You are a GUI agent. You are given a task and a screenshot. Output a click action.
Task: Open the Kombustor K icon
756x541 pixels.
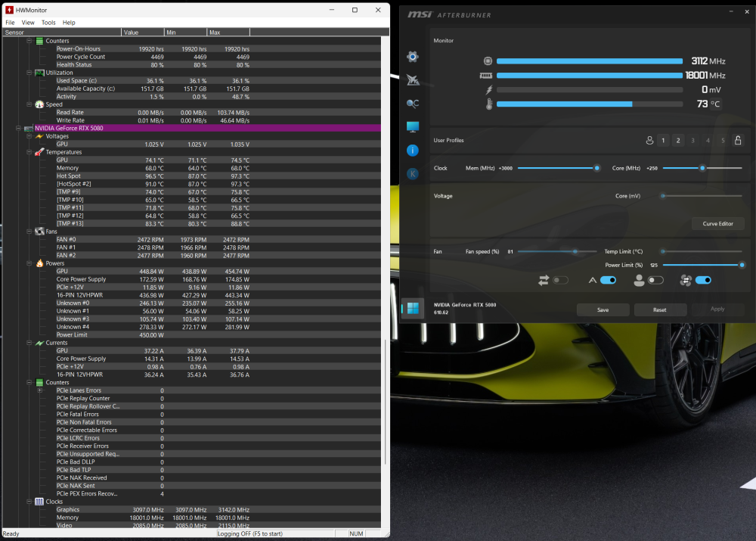tap(412, 174)
